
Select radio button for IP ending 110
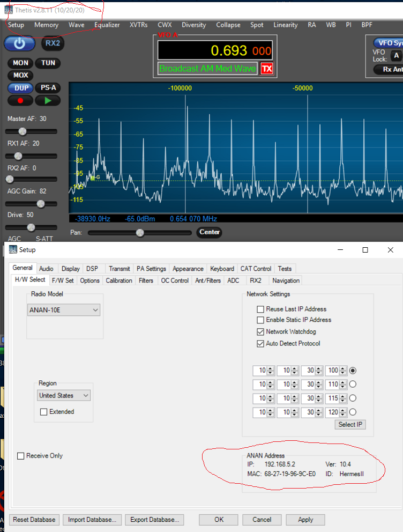353,385
